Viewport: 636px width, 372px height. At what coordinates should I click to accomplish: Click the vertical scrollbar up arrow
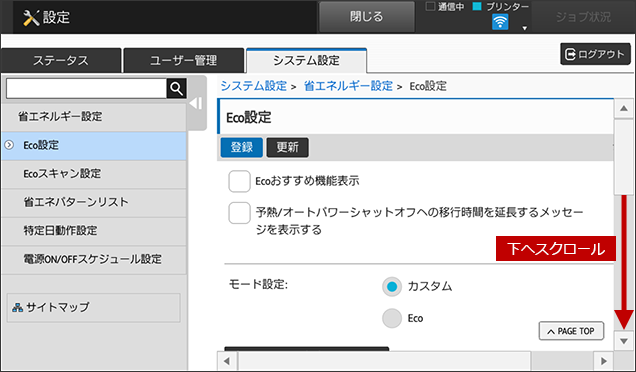pyautogui.click(x=624, y=108)
